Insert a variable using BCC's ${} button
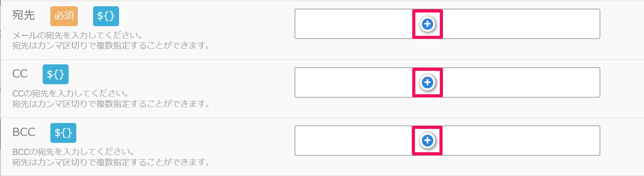This screenshot has width=644, height=176. [x=63, y=133]
